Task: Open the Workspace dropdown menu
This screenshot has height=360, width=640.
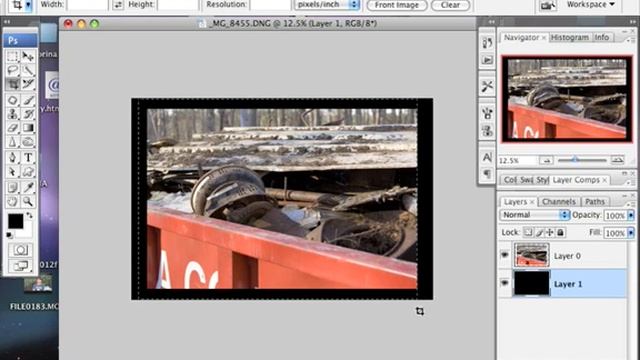Action: tap(590, 4)
